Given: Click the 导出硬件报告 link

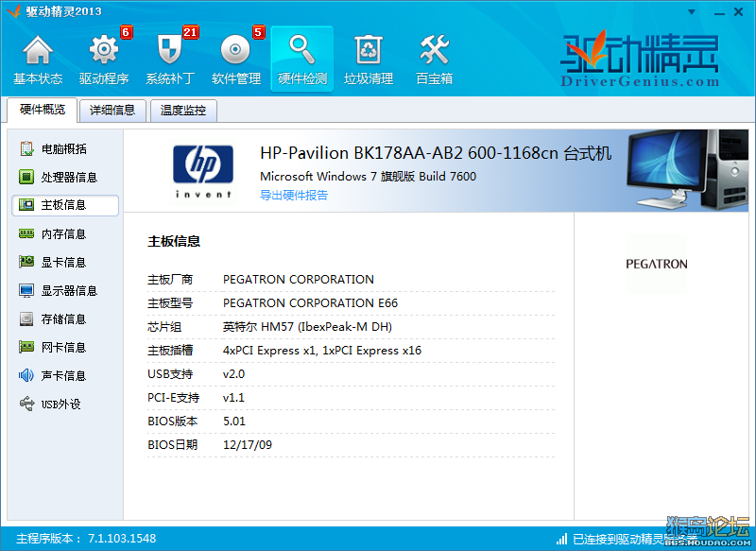Looking at the screenshot, I should [x=294, y=196].
